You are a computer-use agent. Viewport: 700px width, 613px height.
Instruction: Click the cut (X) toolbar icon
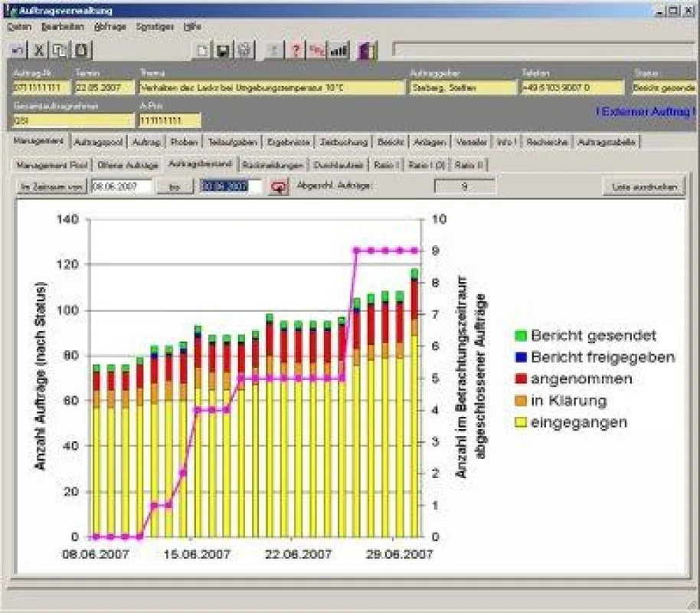pos(39,51)
